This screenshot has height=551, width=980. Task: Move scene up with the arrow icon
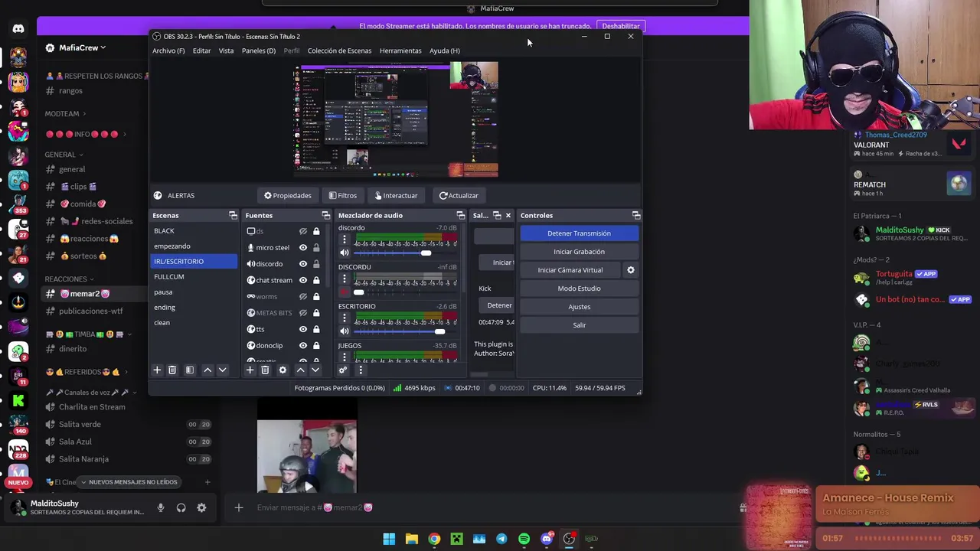pyautogui.click(x=207, y=370)
